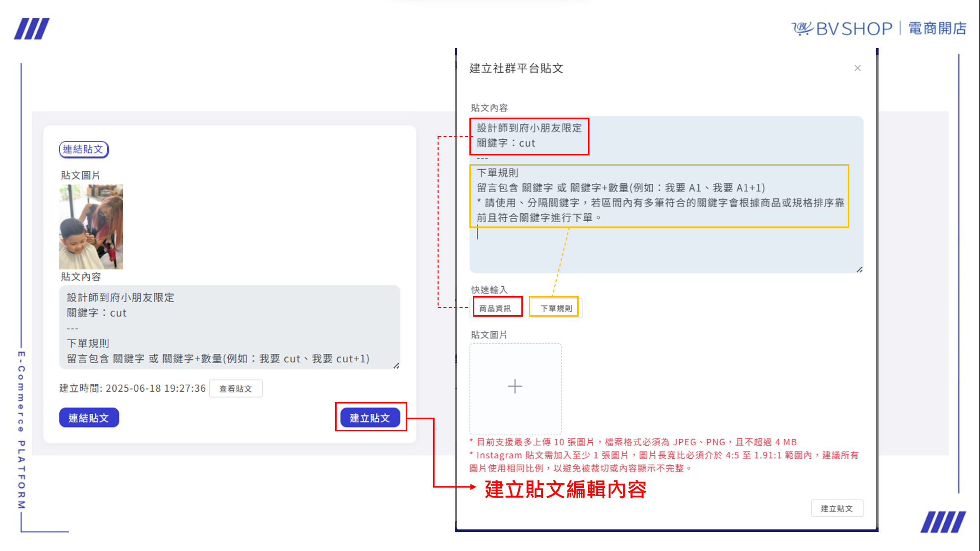Grab resize handle of dialog text area
Image resolution: width=980 pixels, height=551 pixels.
click(859, 270)
